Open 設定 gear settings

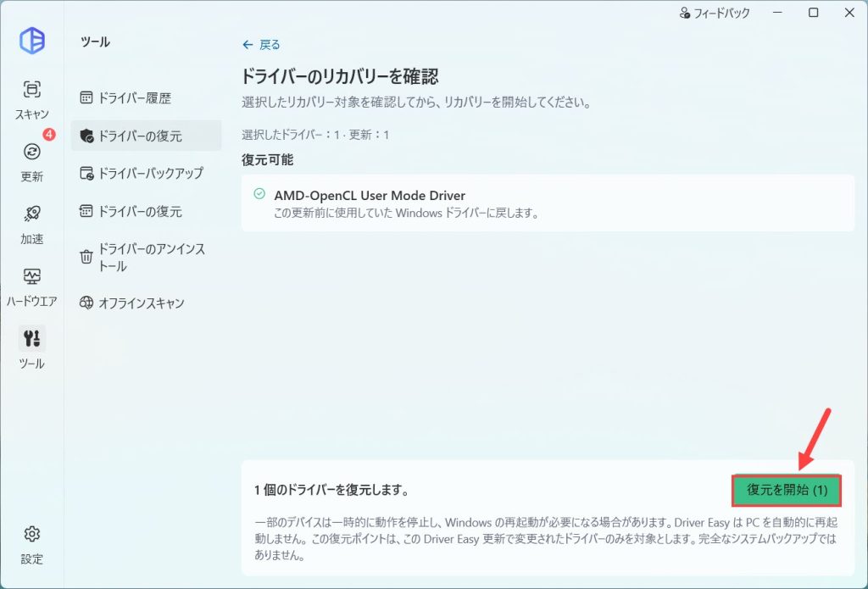tap(31, 545)
